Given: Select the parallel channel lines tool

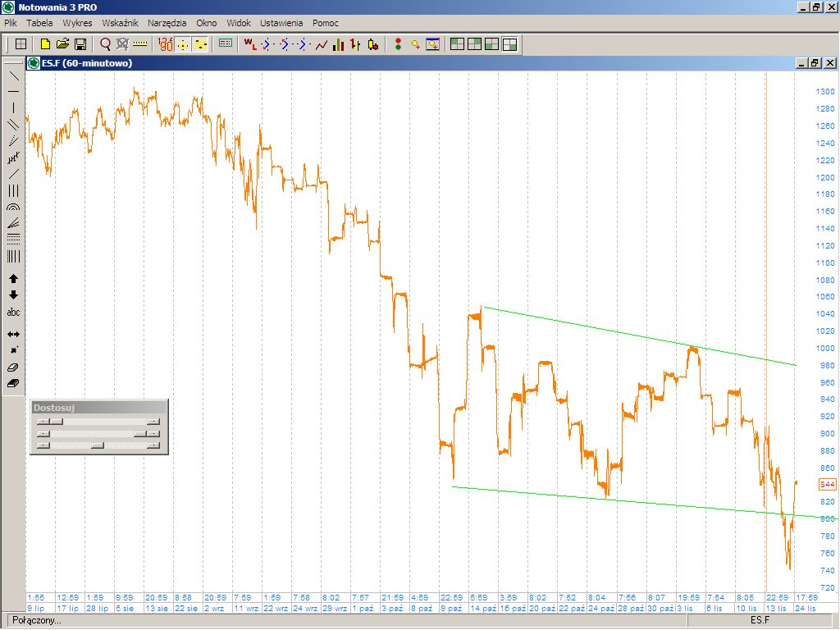Looking at the screenshot, I should [13, 125].
